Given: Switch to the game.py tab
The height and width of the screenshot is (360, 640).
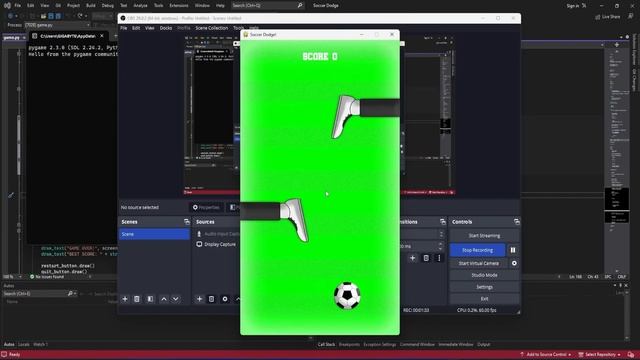Looking at the screenshot, I should click(x=11, y=37).
